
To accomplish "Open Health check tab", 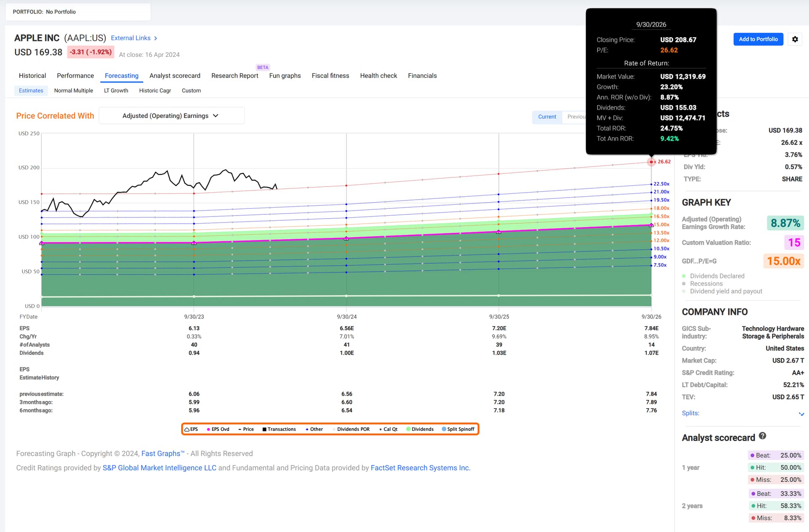I will pyautogui.click(x=378, y=76).
